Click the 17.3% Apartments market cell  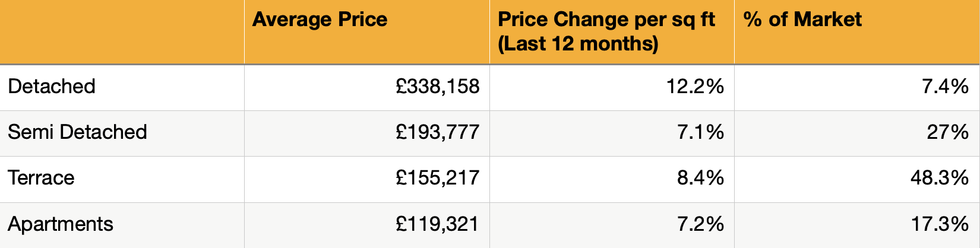tap(940, 224)
